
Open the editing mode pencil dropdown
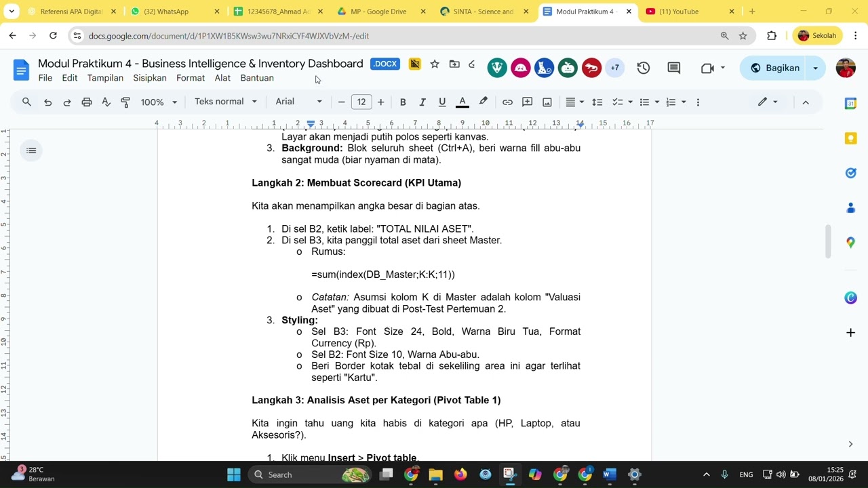pyautogui.click(x=768, y=102)
